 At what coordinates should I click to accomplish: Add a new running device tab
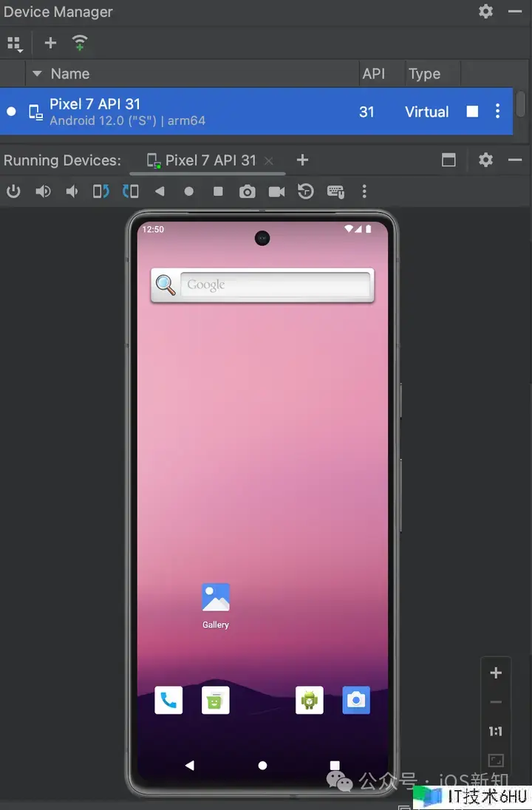pos(302,160)
